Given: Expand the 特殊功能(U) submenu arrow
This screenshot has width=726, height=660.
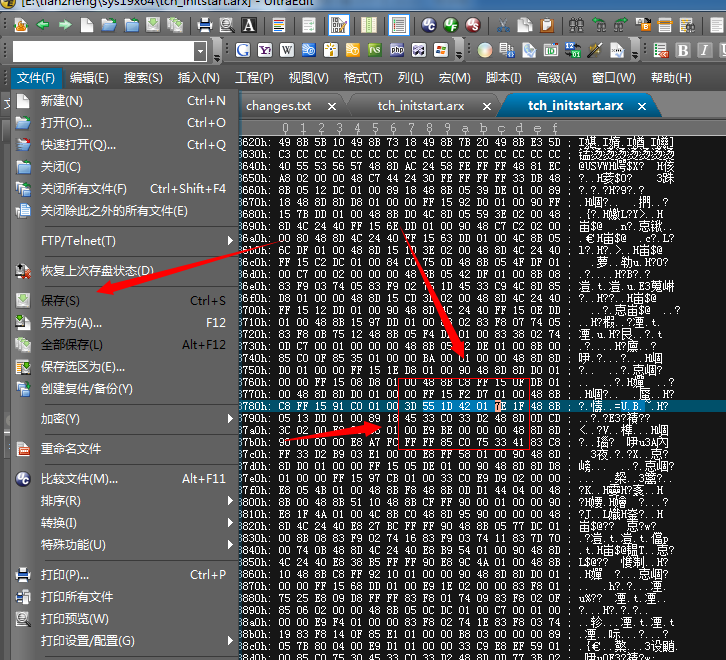Looking at the screenshot, I should [x=230, y=545].
